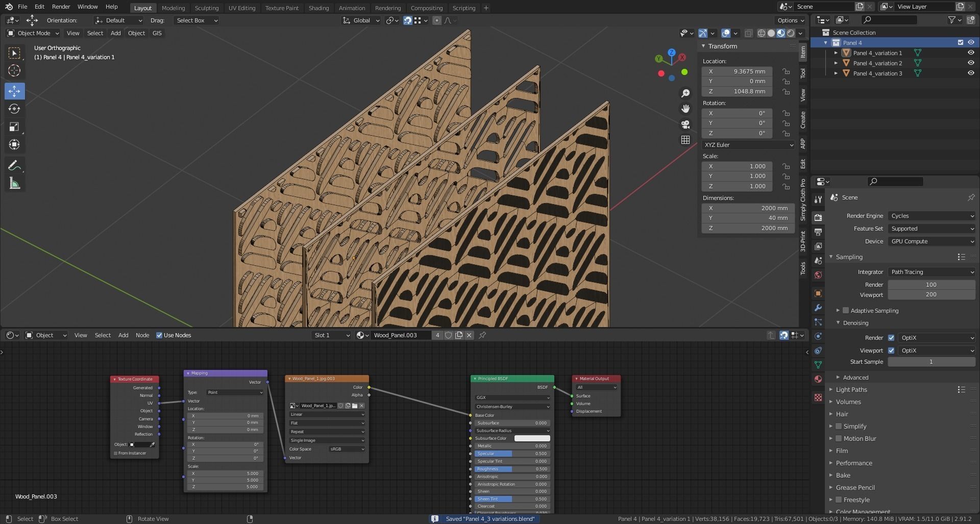
Task: Click Location X value field
Action: pyautogui.click(x=737, y=71)
